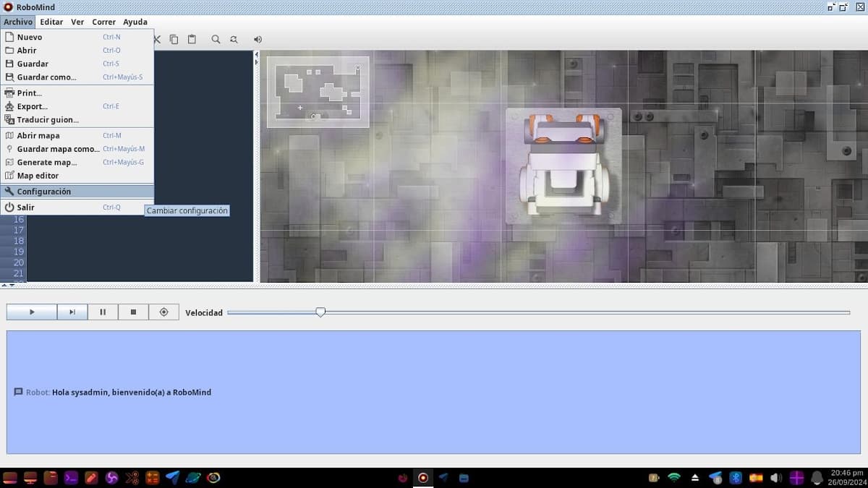Click the find and replace icon
868x488 pixels.
coord(234,40)
